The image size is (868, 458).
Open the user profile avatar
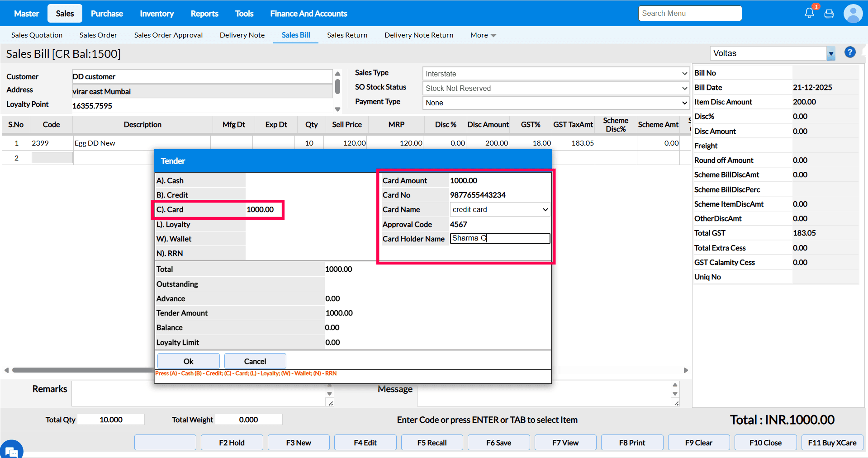point(853,14)
